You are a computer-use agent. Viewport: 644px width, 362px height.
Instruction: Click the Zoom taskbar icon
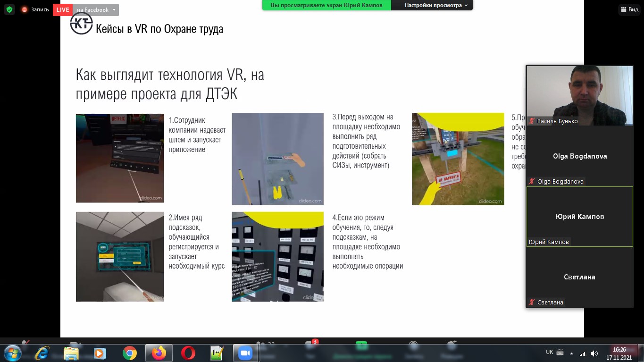245,353
